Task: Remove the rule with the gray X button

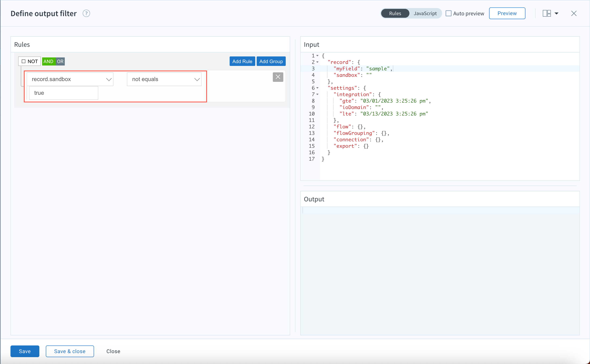Action: 278,77
